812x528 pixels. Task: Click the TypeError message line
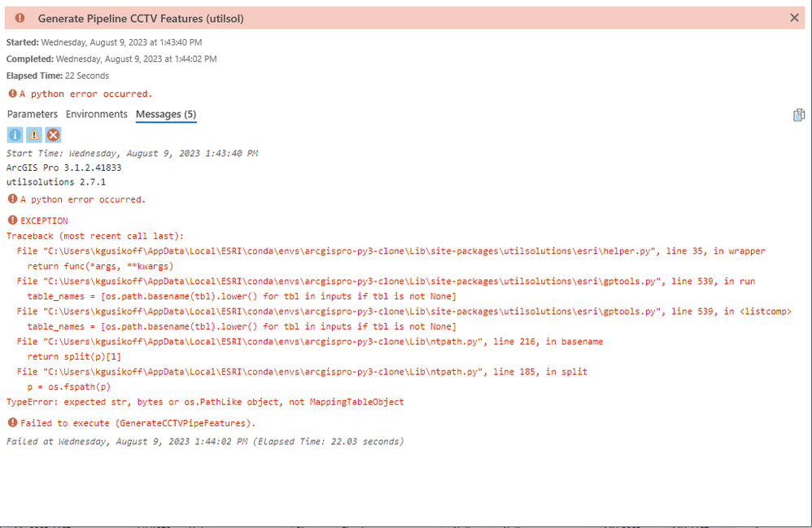coord(205,402)
